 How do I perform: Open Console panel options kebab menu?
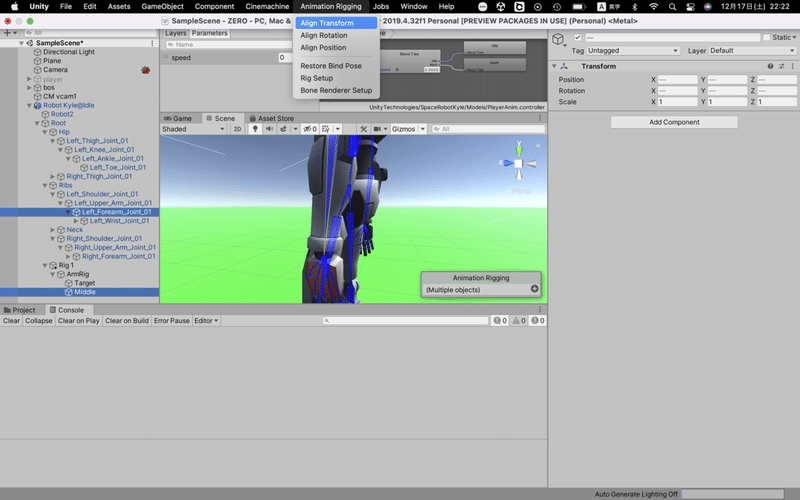540,310
